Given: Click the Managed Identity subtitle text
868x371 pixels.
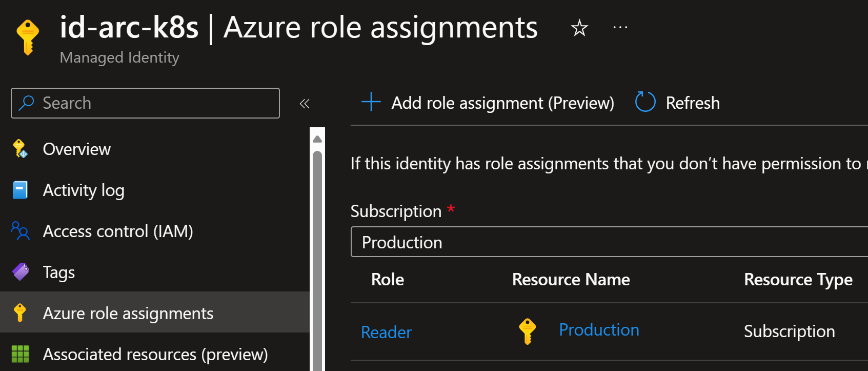Looking at the screenshot, I should coord(119,57).
